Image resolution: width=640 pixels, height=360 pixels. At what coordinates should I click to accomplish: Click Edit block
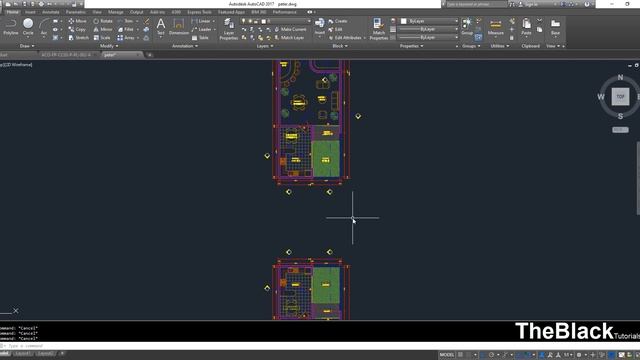(x=336, y=29)
